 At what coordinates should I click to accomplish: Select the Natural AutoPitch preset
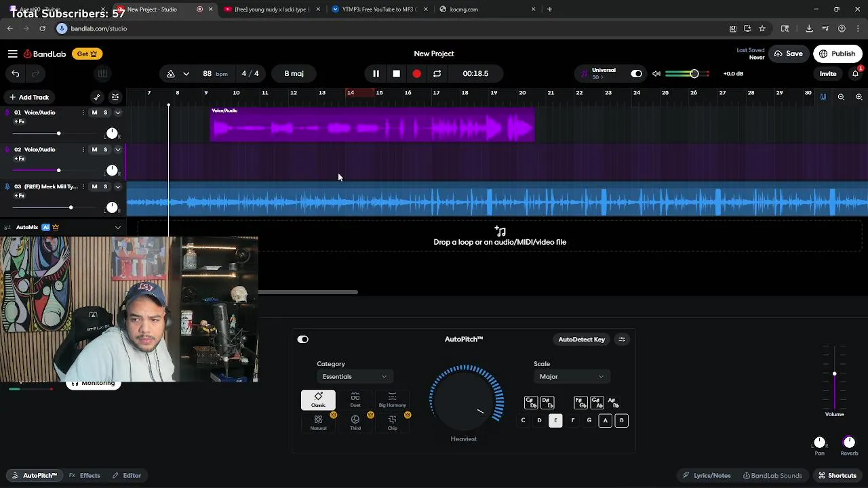318,423
